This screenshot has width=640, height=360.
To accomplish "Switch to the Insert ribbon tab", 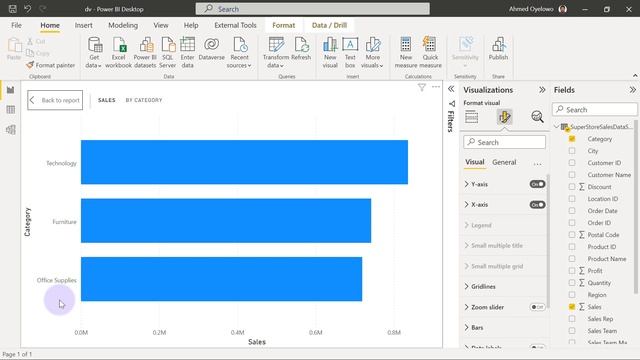I will pyautogui.click(x=83, y=25).
